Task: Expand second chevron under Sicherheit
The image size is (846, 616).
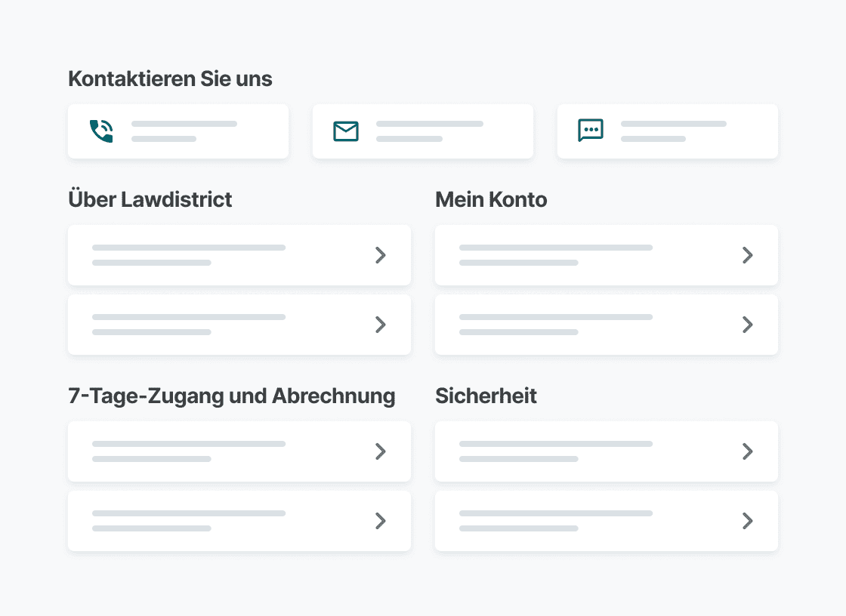Action: [x=747, y=521]
